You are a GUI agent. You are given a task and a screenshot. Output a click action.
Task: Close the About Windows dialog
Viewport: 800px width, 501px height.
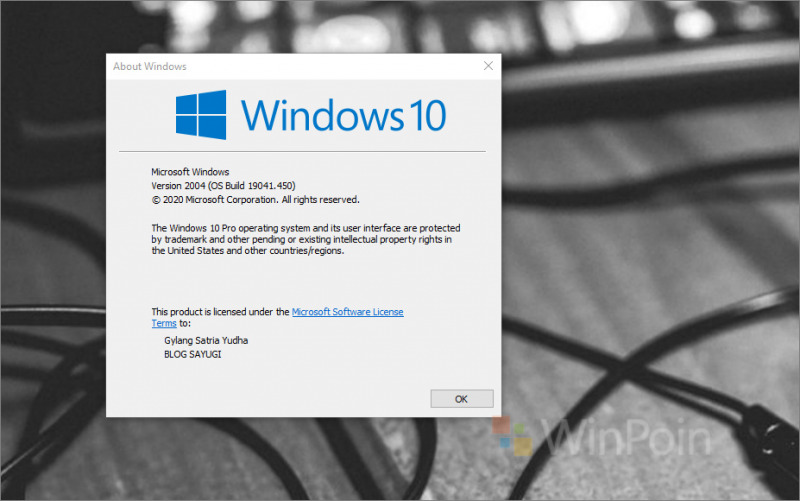(488, 66)
